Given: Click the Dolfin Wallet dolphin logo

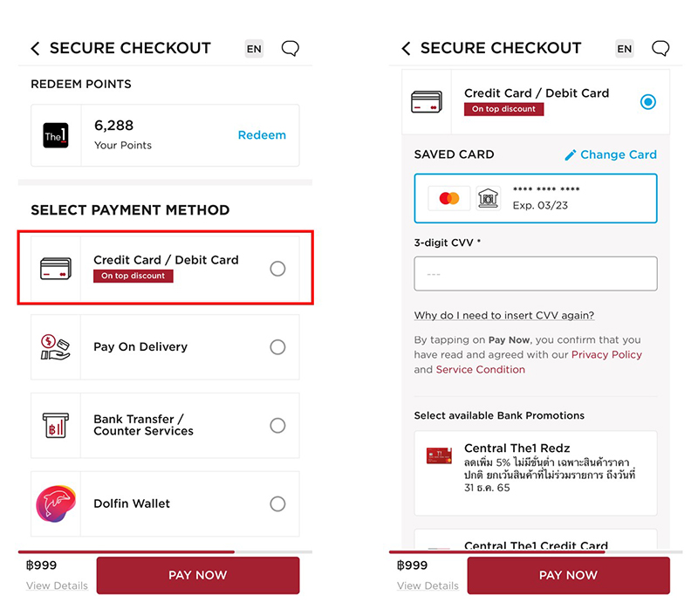Looking at the screenshot, I should (56, 503).
